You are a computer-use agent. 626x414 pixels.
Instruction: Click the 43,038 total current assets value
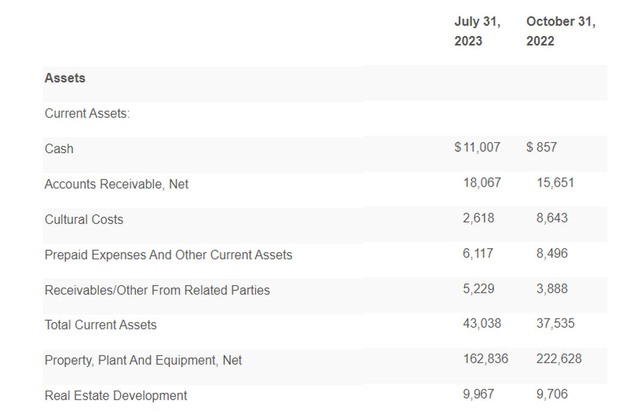pos(482,324)
